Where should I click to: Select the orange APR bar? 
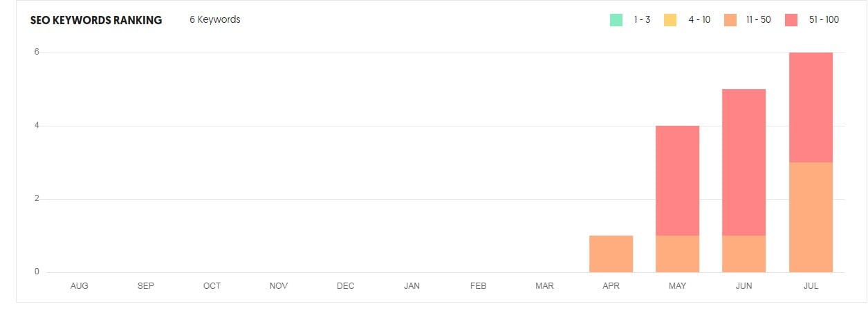click(611, 254)
